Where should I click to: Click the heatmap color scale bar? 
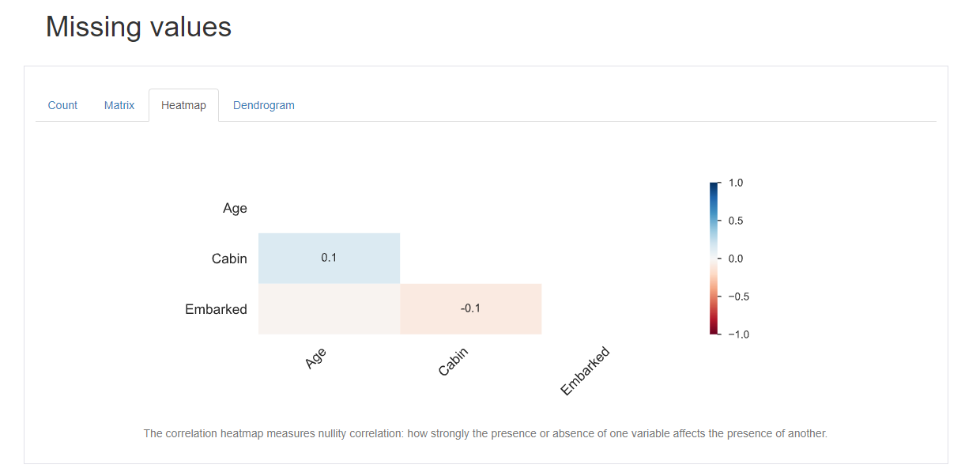(714, 259)
